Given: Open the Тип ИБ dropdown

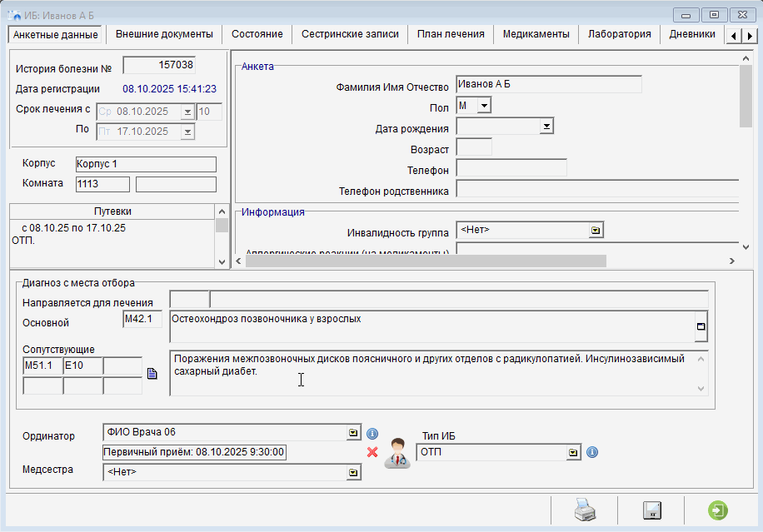Looking at the screenshot, I should click(x=573, y=452).
